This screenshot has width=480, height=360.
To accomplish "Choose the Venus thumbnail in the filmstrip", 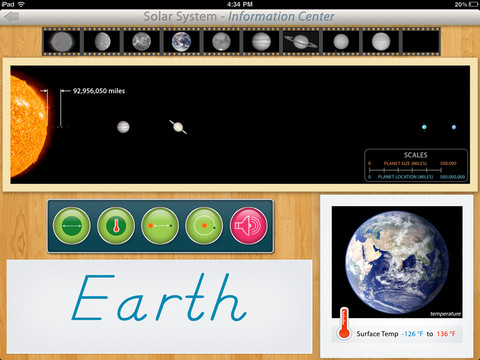I will point(142,42).
